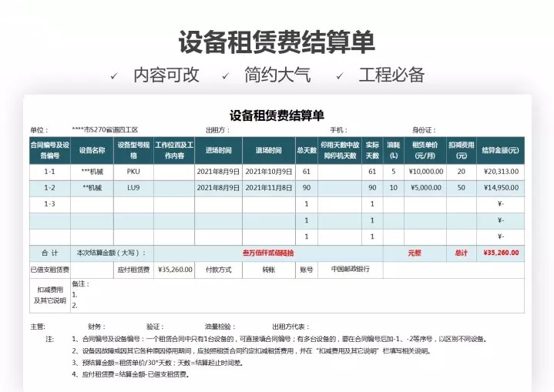Select the 已借支租赁费 label cell

50,270
